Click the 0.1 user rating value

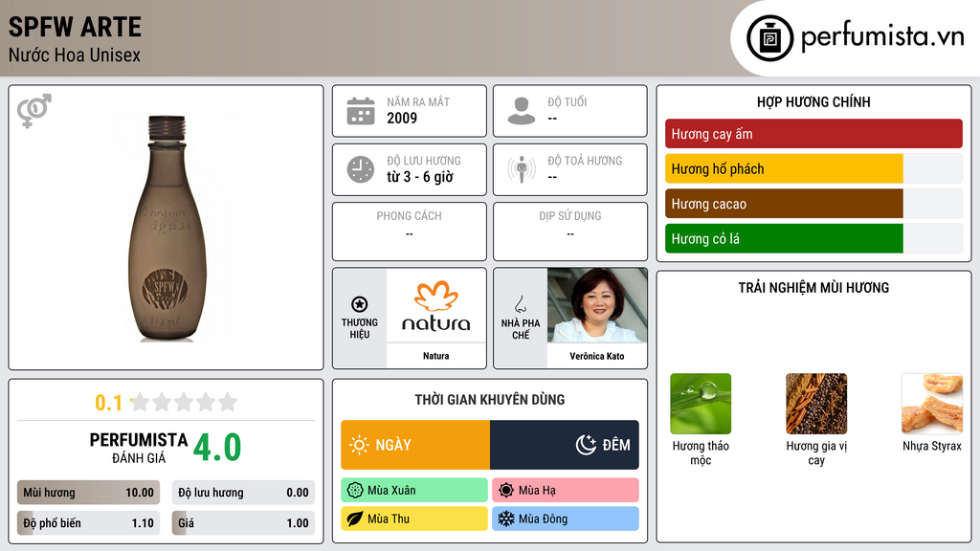(108, 403)
